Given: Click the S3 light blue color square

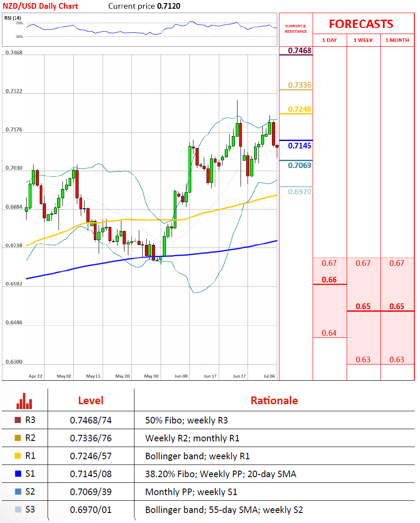Looking at the screenshot, I should pos(18,509).
